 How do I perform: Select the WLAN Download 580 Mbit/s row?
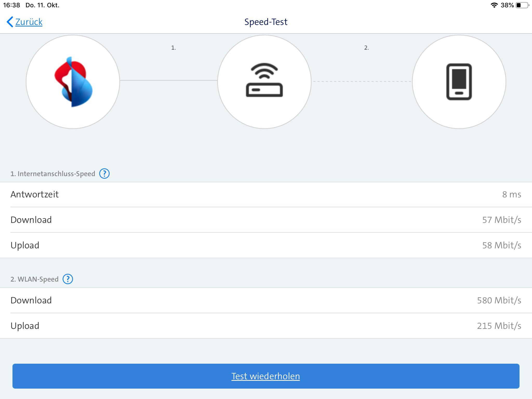266,300
